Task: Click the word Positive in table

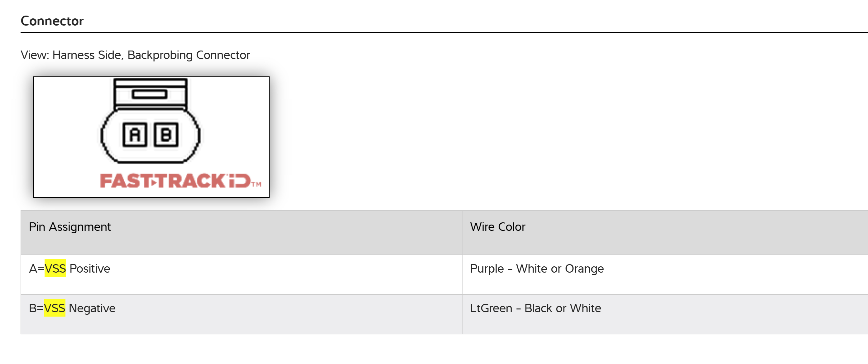Action: (90, 269)
